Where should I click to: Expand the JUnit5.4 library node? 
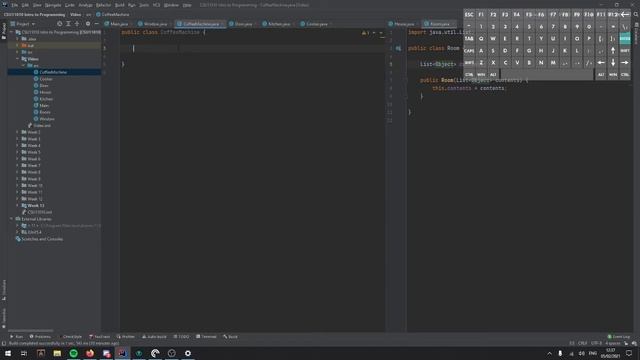[17, 232]
